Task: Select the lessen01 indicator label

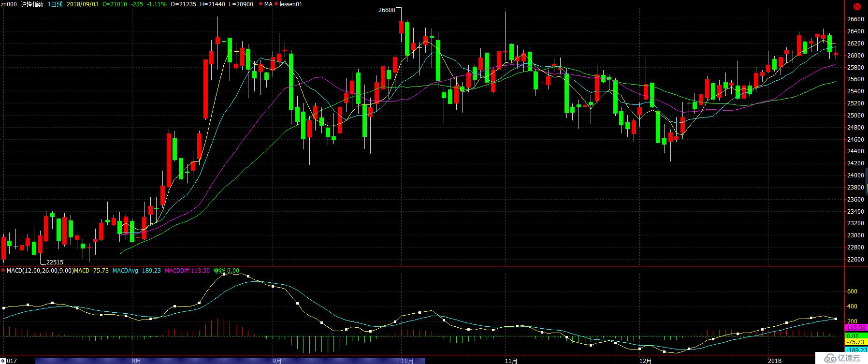Action: pyautogui.click(x=291, y=4)
